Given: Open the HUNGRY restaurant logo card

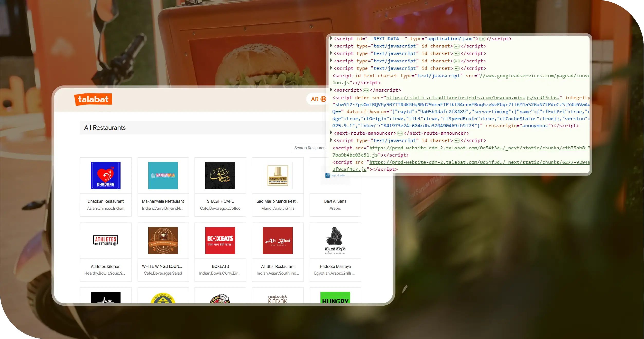Looking at the screenshot, I should click(x=335, y=298).
